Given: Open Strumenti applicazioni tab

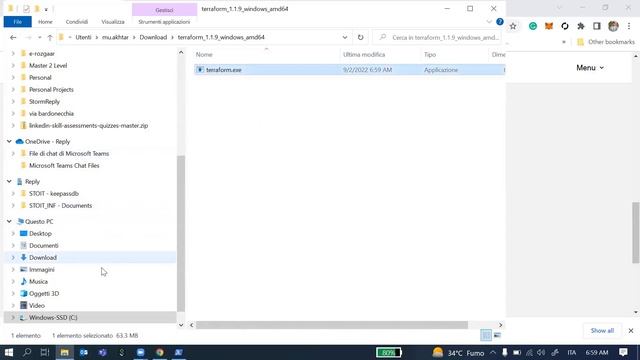Looking at the screenshot, I should 164,22.
